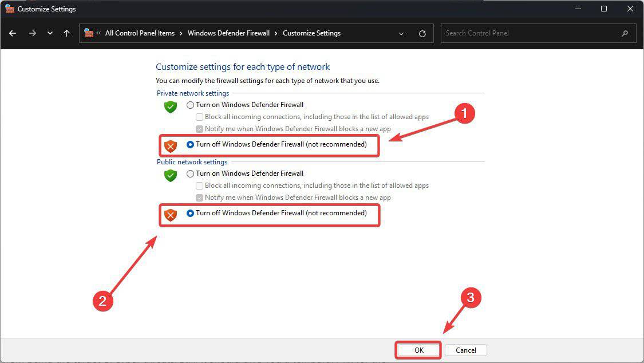Click the 'Customize Settings' breadcrumb
644x363 pixels.
pyautogui.click(x=311, y=33)
